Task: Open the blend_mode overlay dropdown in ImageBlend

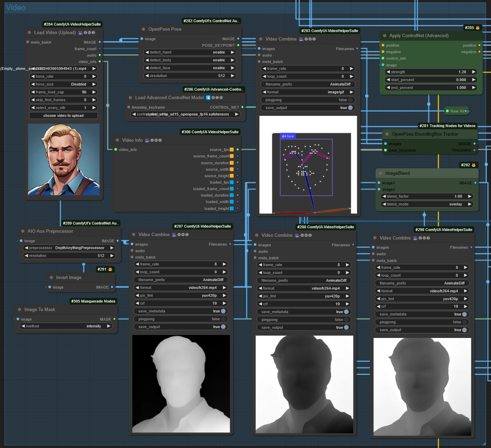Action: tap(427, 204)
